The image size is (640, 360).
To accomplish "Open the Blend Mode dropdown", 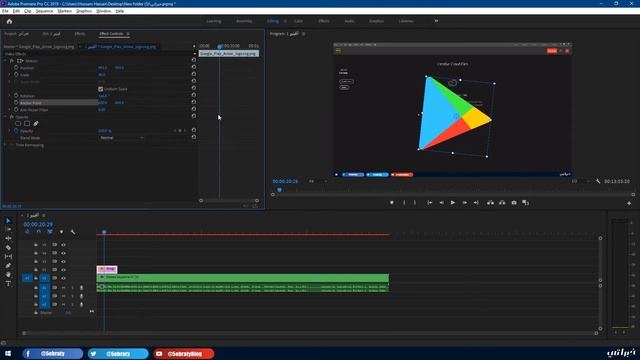I will (x=122, y=138).
